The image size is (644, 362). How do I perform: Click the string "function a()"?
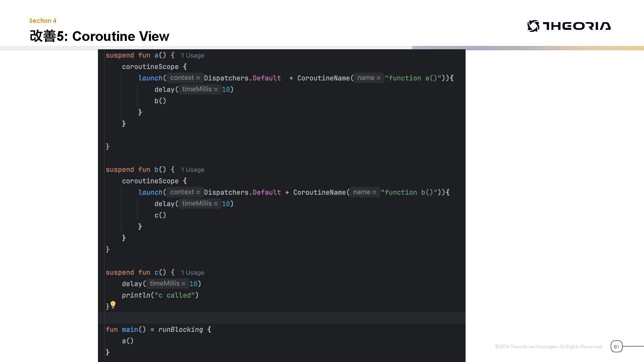click(x=413, y=78)
